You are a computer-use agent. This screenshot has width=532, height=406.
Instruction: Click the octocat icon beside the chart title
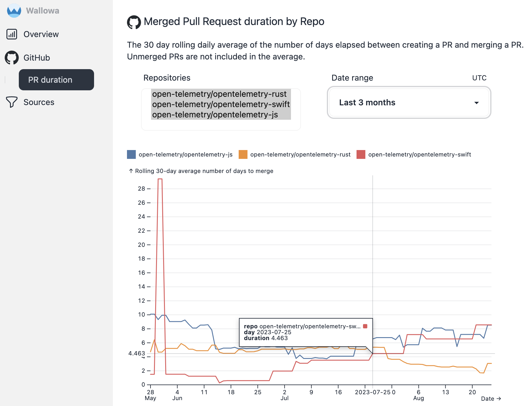coord(134,21)
